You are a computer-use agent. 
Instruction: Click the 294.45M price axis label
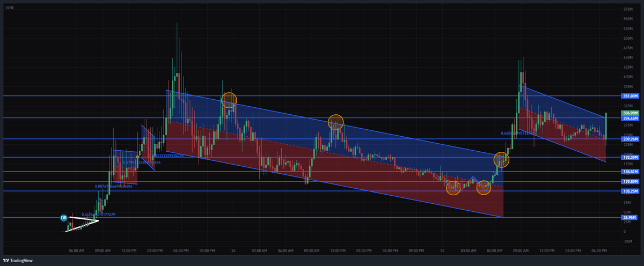click(630, 118)
